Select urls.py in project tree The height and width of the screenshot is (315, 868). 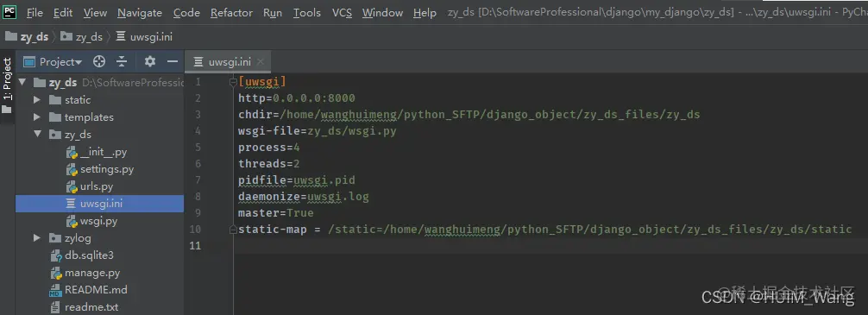(97, 186)
